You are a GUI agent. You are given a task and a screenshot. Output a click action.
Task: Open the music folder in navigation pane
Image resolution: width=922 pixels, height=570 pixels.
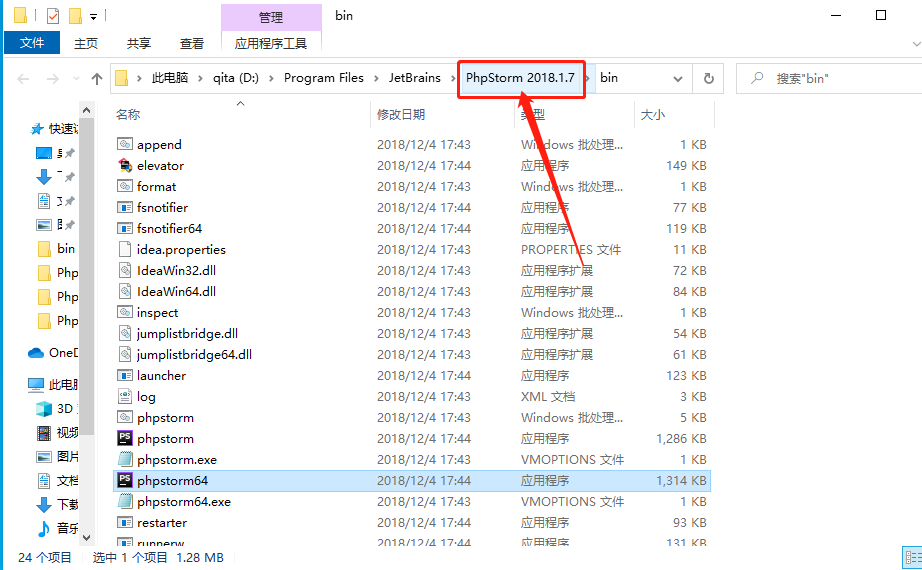click(57, 528)
